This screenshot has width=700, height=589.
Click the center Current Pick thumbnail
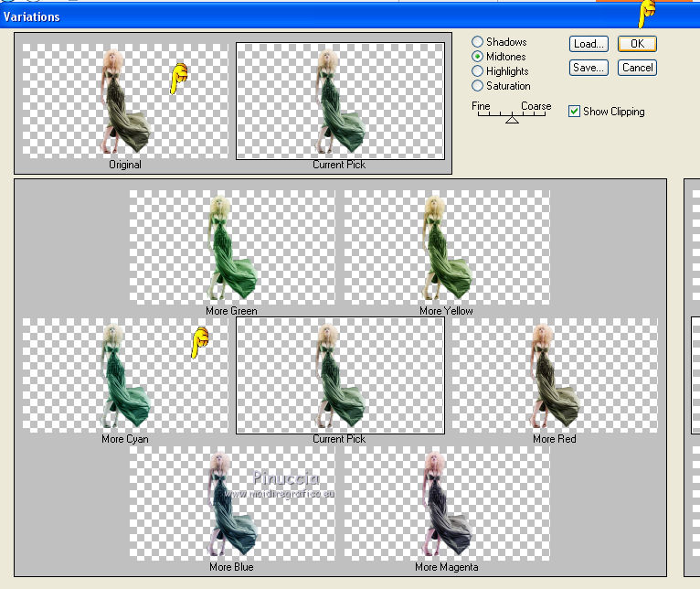tap(340, 375)
